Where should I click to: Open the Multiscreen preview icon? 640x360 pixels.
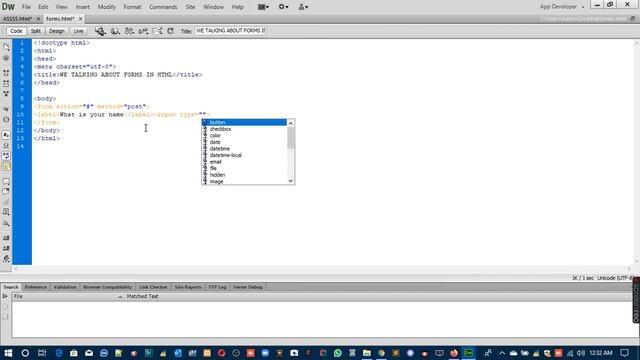100,31
